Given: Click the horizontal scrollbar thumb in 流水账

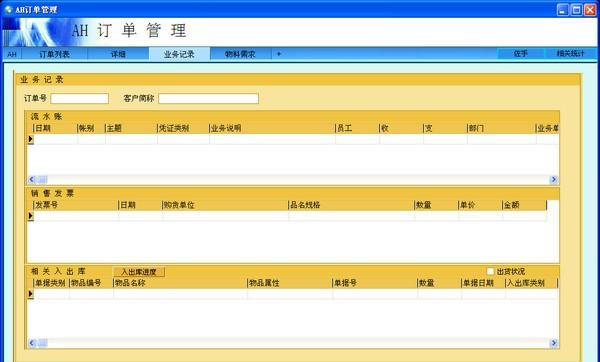Looking at the screenshot, I should coord(42,179).
